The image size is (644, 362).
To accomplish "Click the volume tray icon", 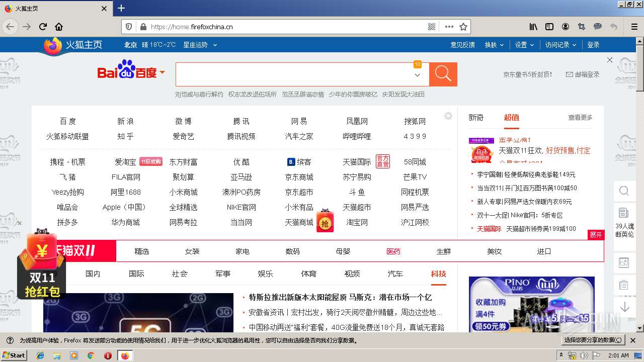I will point(584,355).
